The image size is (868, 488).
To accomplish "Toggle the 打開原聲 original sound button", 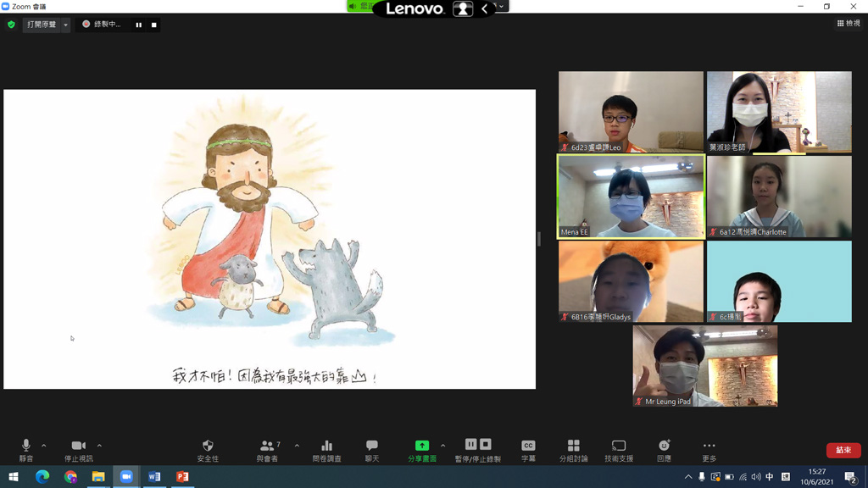I will [x=42, y=25].
